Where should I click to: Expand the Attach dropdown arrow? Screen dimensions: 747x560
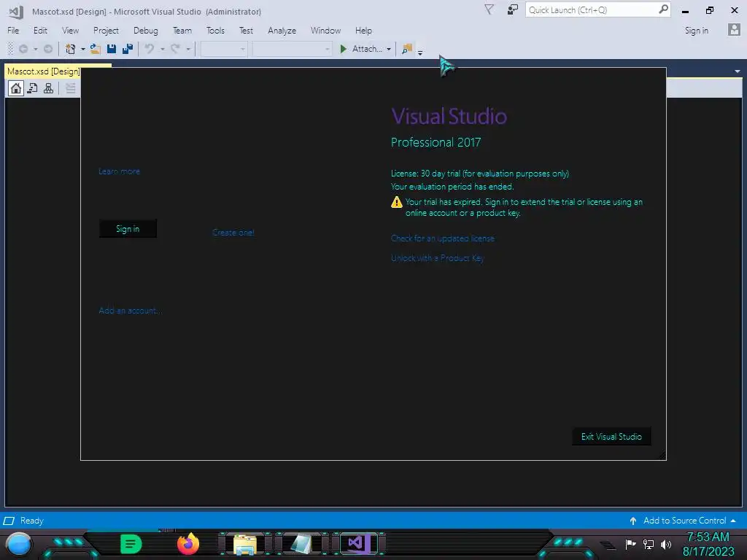pyautogui.click(x=389, y=49)
